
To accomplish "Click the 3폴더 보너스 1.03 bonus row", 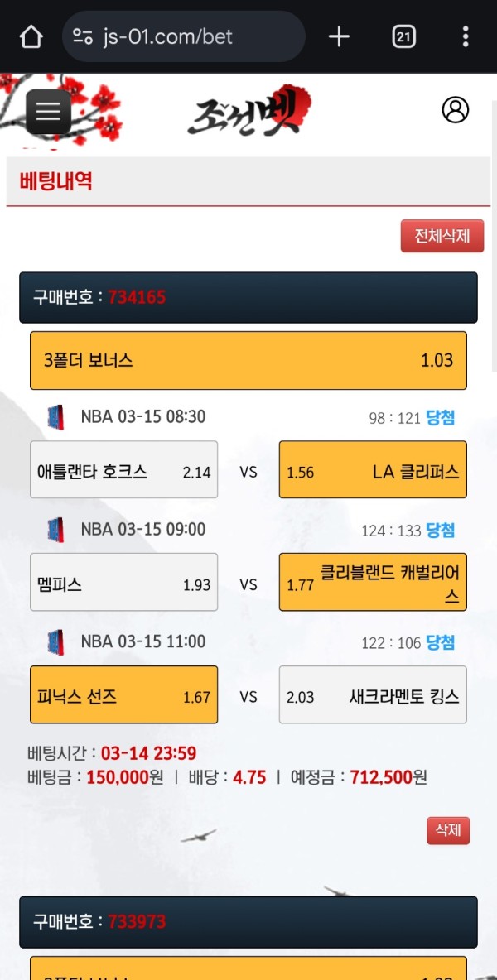I will point(248,360).
